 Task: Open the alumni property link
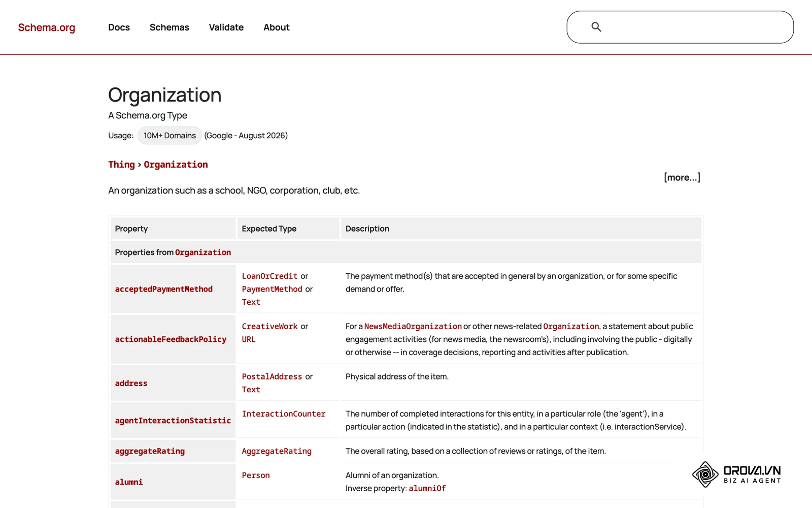tap(129, 482)
